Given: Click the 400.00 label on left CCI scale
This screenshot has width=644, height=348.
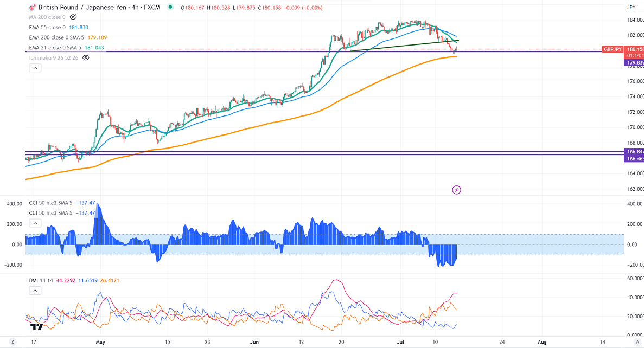Looking at the screenshot, I should [14, 204].
